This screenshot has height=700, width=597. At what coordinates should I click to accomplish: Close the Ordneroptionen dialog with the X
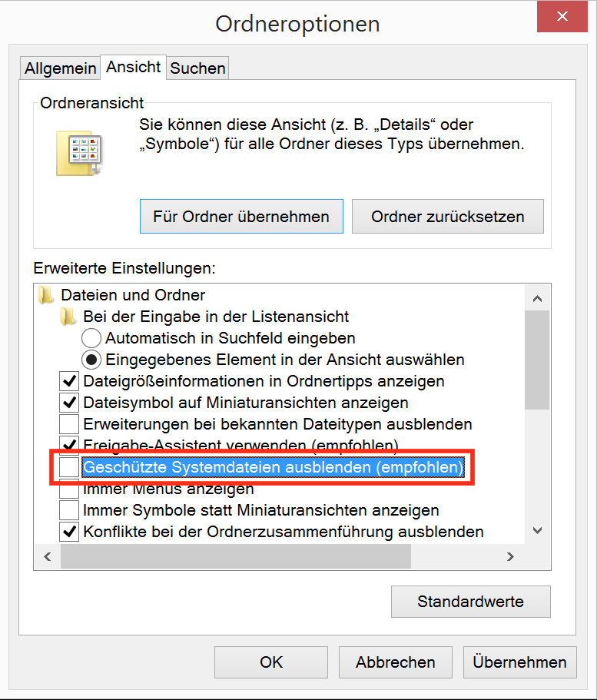tap(562, 16)
